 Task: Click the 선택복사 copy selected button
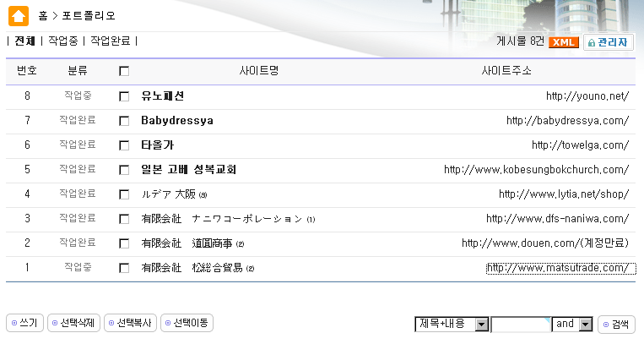(x=130, y=323)
